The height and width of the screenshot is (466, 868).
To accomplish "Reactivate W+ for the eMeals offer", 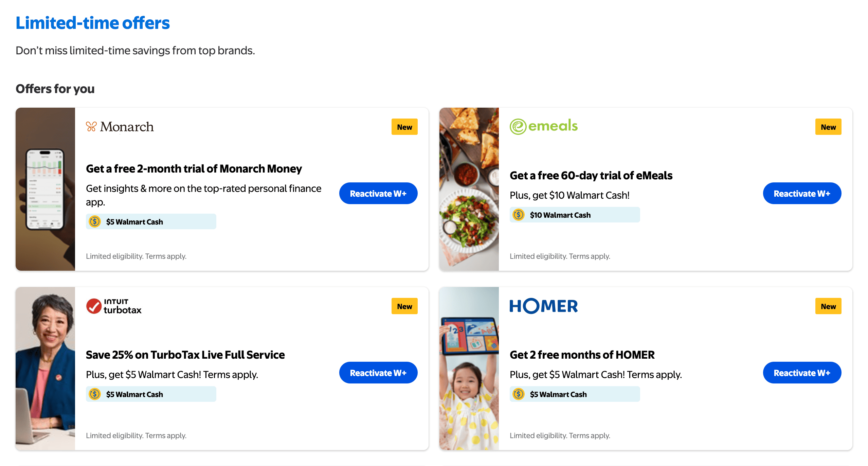I will pos(802,194).
